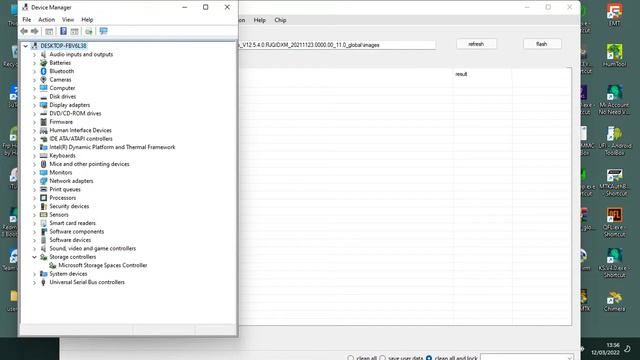Expand the Monitors node
Image resolution: width=640 pixels, height=360 pixels.
click(x=34, y=173)
